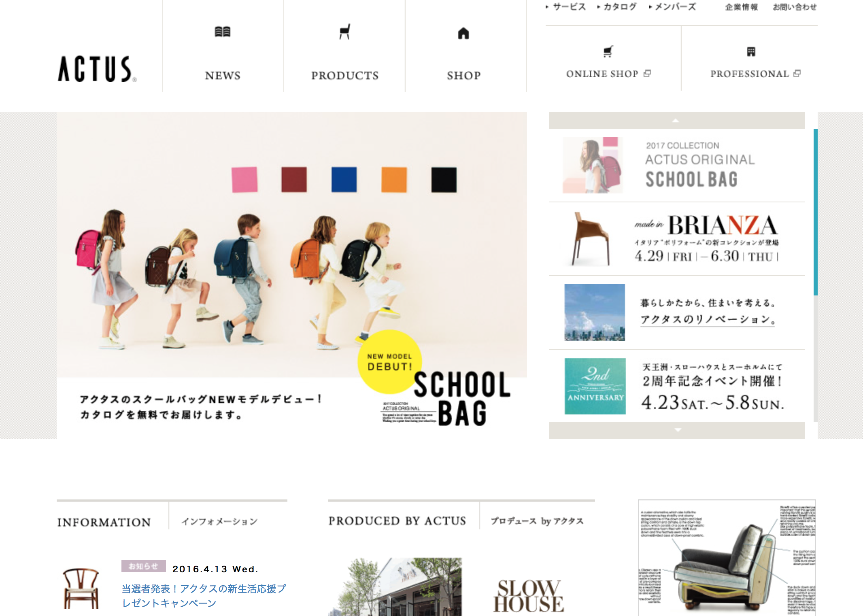Expand the メンバーズ top menu
Screen dimensions: 863x616
click(x=672, y=7)
